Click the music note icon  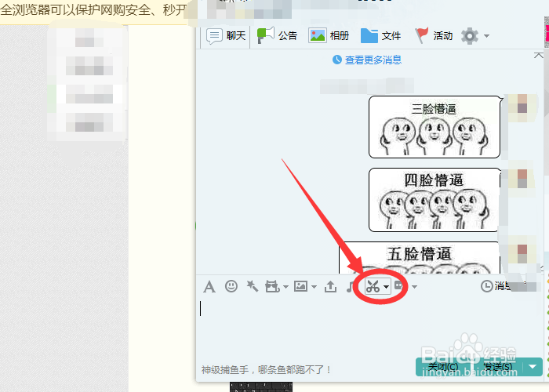click(350, 287)
